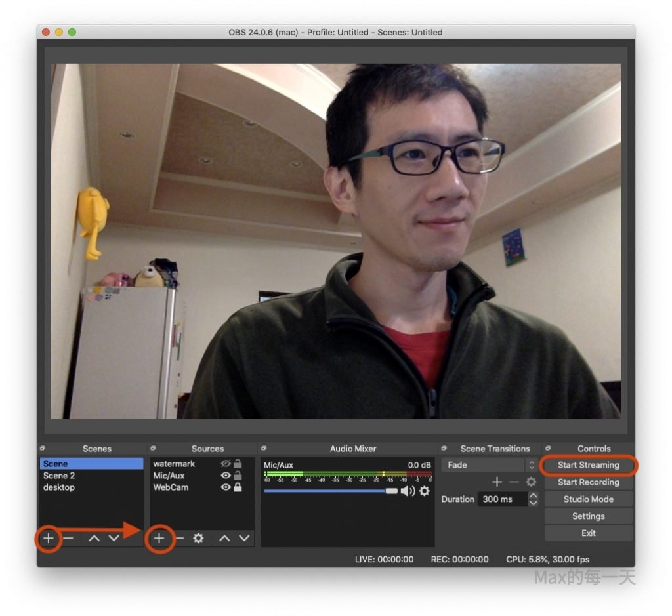672x616 pixels.
Task: Toggle the lock on Mic/Aux source
Action: [238, 476]
